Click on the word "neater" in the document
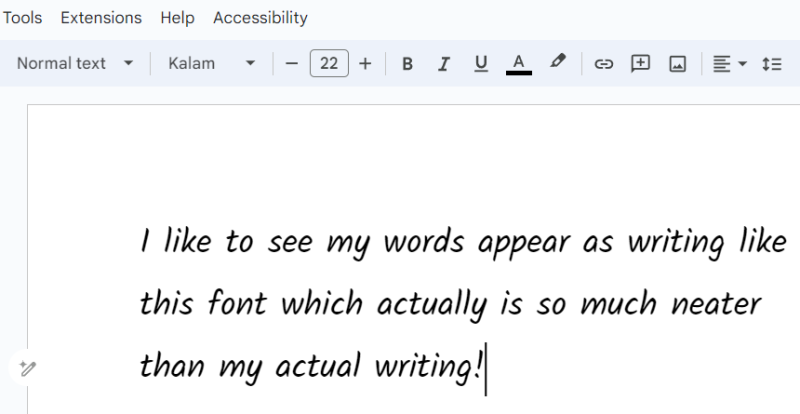This screenshot has width=800, height=414. [716, 304]
